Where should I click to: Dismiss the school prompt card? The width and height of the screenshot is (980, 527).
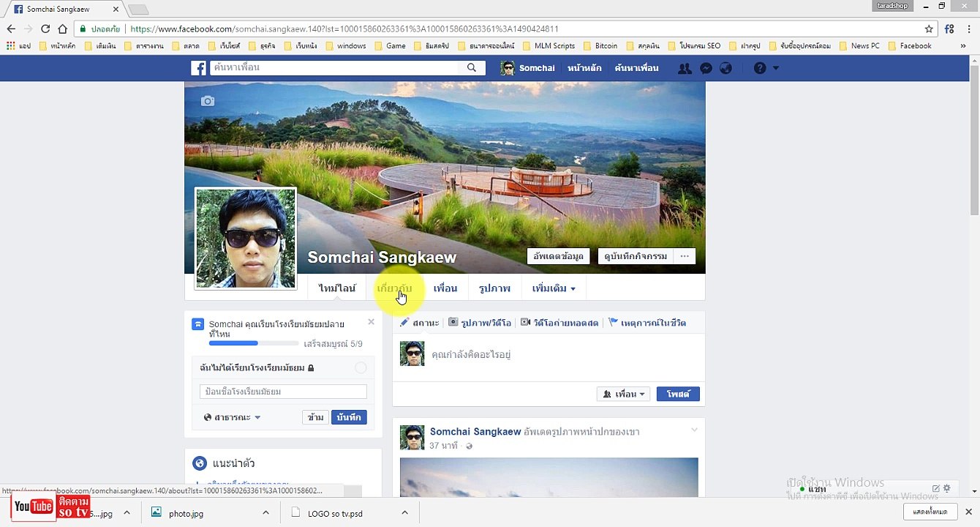pos(371,322)
